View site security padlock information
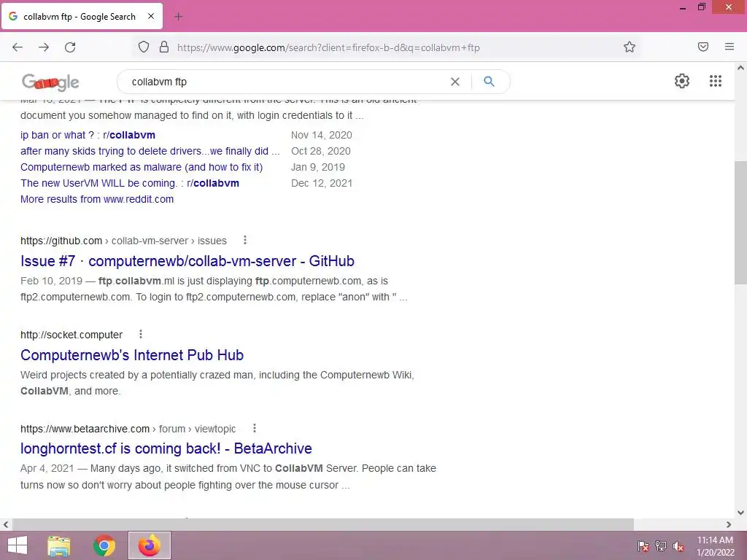The image size is (747, 560). coord(164,47)
